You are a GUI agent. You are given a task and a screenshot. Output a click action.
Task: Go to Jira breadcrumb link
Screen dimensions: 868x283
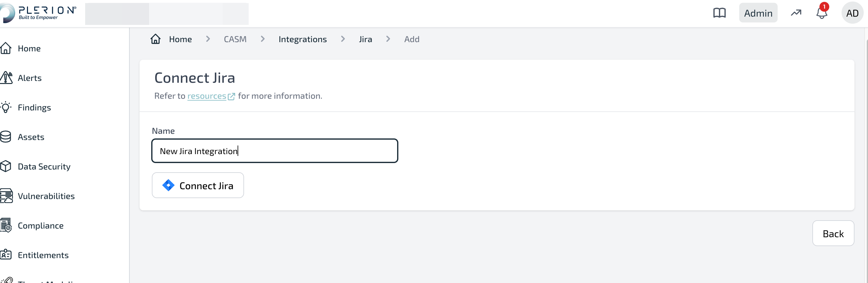pyautogui.click(x=365, y=39)
